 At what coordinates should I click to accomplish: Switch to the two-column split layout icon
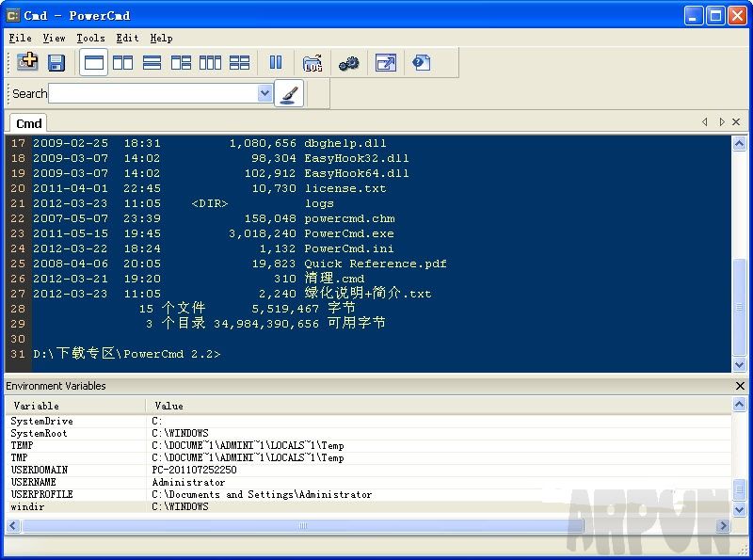[x=122, y=62]
